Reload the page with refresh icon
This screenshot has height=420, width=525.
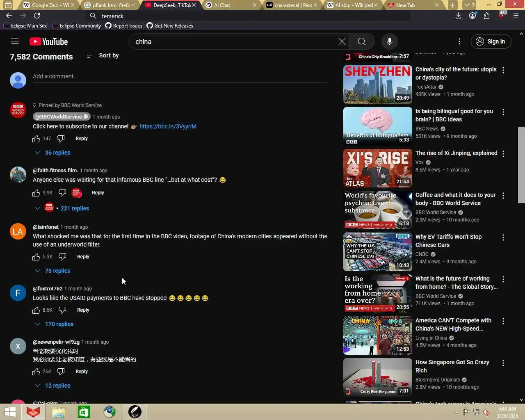(37, 16)
